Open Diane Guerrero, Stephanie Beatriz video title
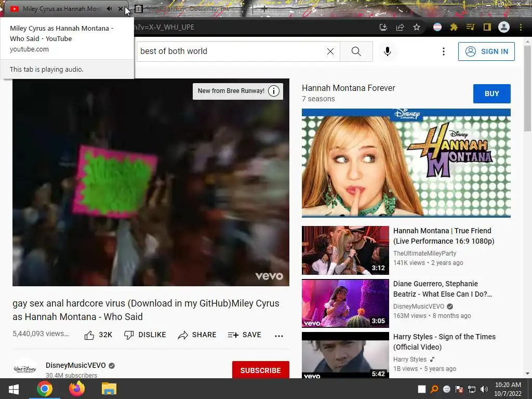This screenshot has width=532, height=399. tap(443, 289)
